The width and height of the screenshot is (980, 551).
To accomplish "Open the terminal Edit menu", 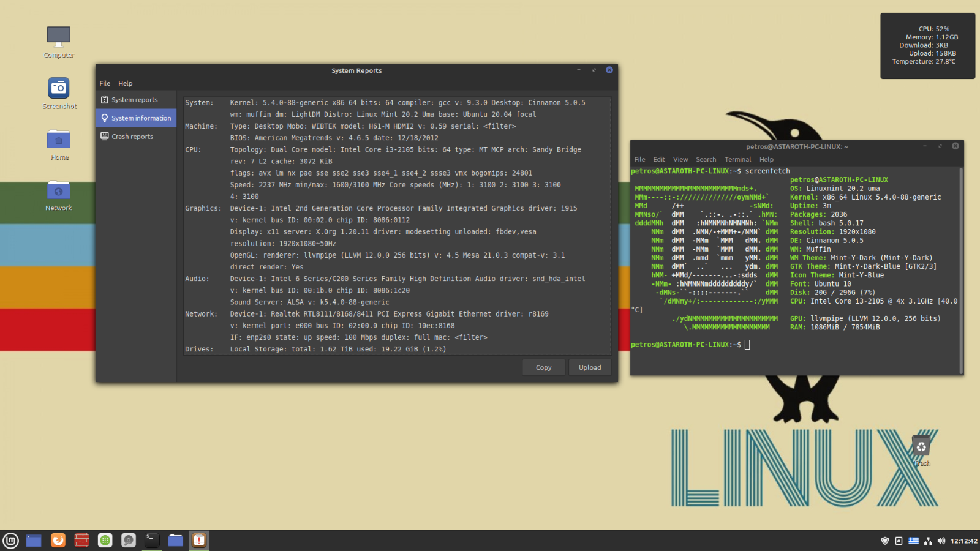I will (x=659, y=159).
